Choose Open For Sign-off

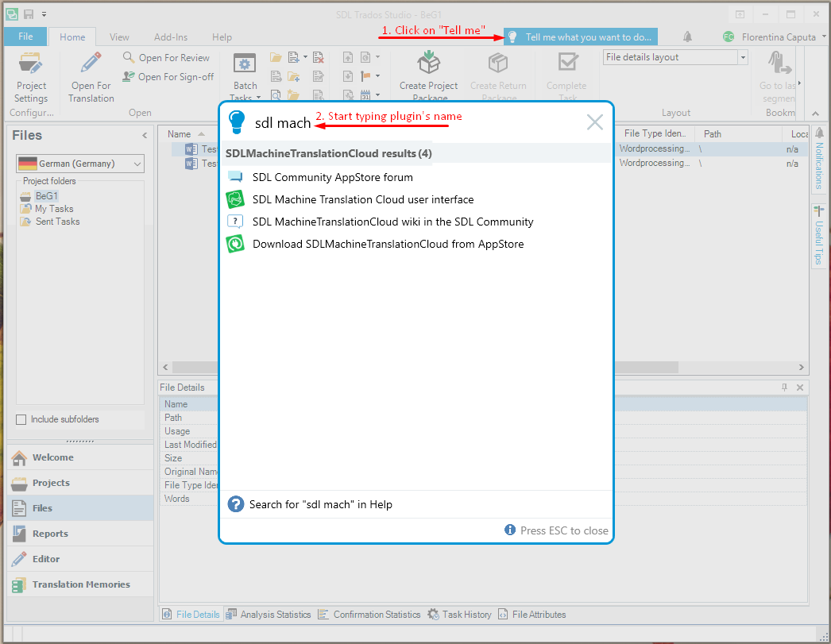(168, 77)
